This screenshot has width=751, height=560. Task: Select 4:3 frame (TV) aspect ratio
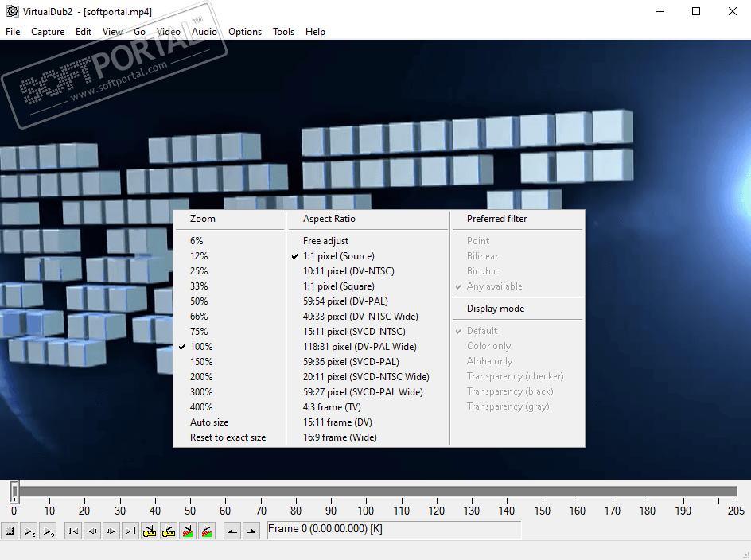click(368, 407)
